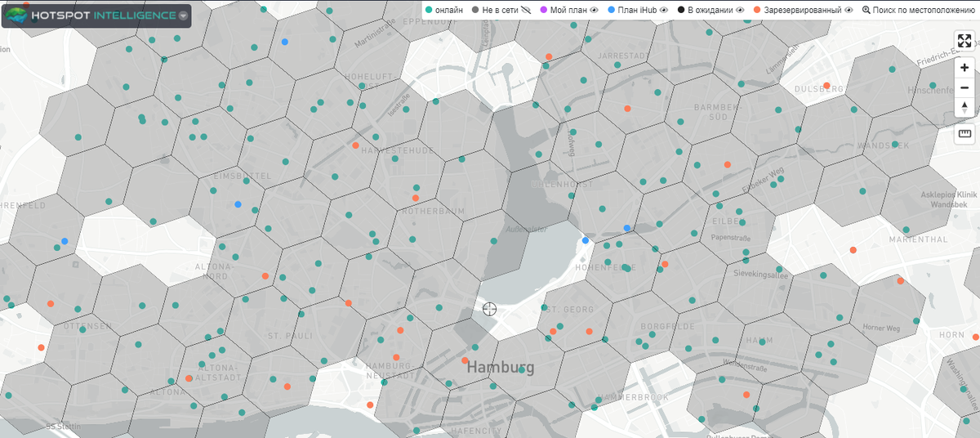Image resolution: width=980 pixels, height=438 pixels.
Task: Click the black 'В ожидании' legend dot
Action: [x=681, y=10]
